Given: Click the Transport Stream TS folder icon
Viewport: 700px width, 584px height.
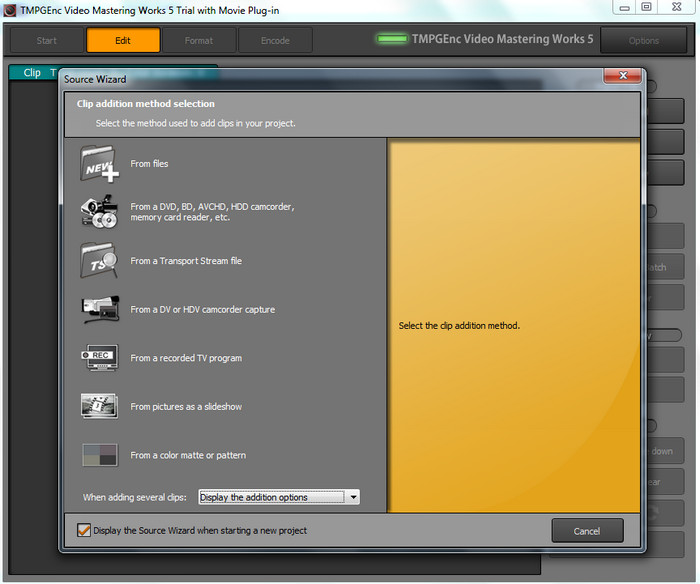Looking at the screenshot, I should point(99,260).
